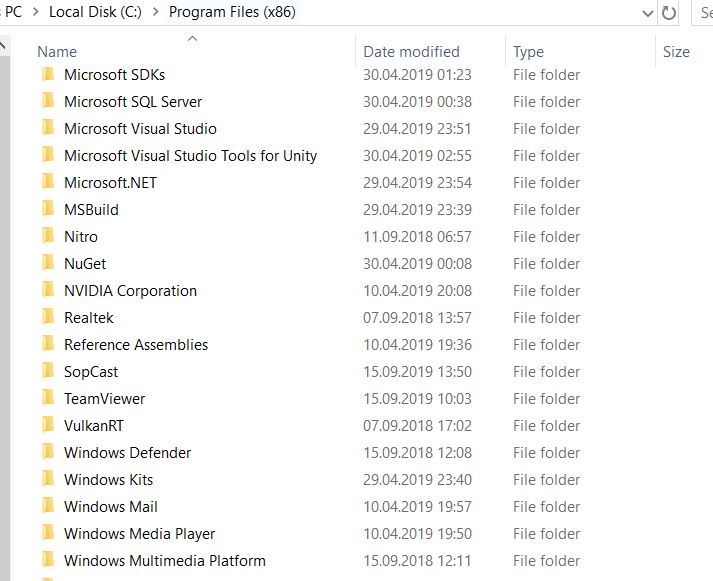Sort files by Size column
Screen dimensions: 713x581
[x=676, y=52]
